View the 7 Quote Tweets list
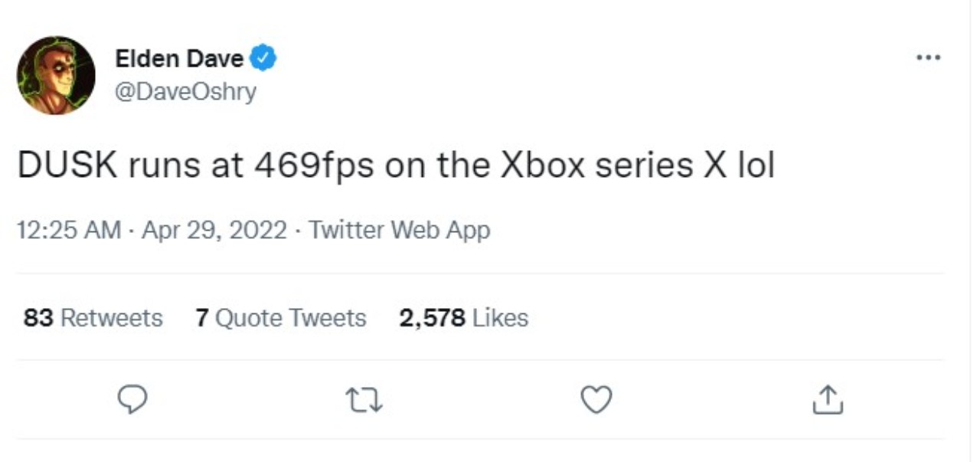Image resolution: width=980 pixels, height=462 pixels. tap(280, 318)
